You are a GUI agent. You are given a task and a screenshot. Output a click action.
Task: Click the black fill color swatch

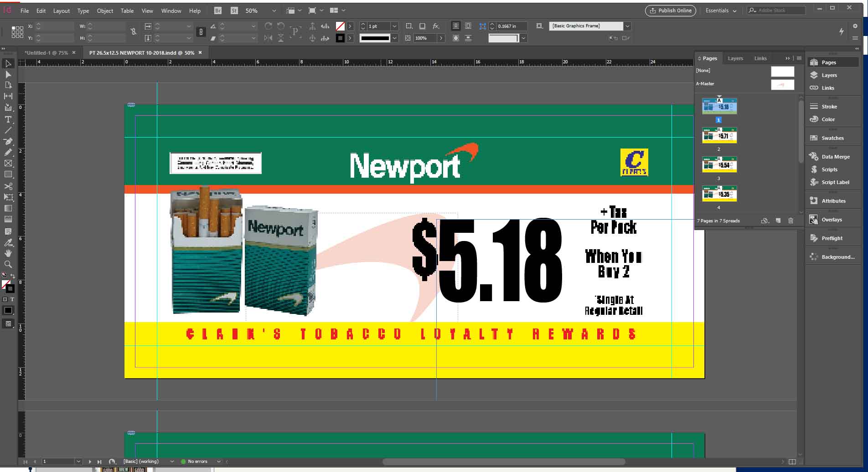click(8, 310)
